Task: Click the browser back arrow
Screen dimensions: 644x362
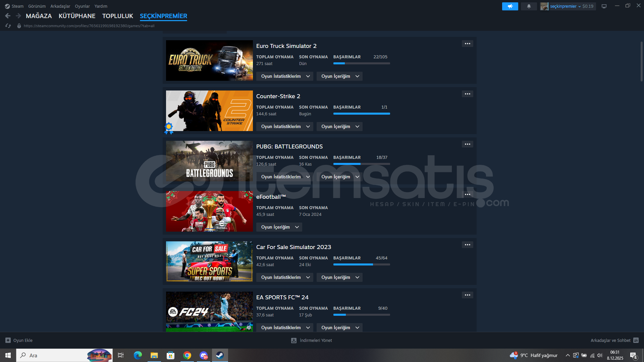Action: pos(8,16)
